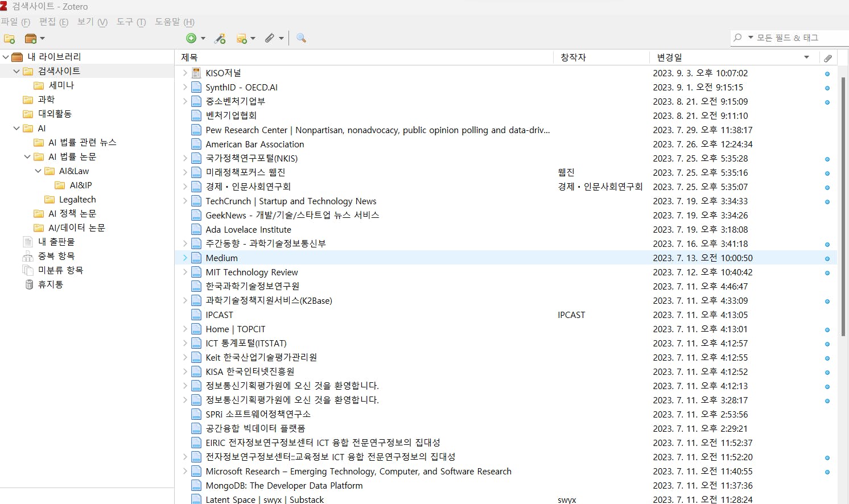Sort by 제목 column header

pos(364,57)
